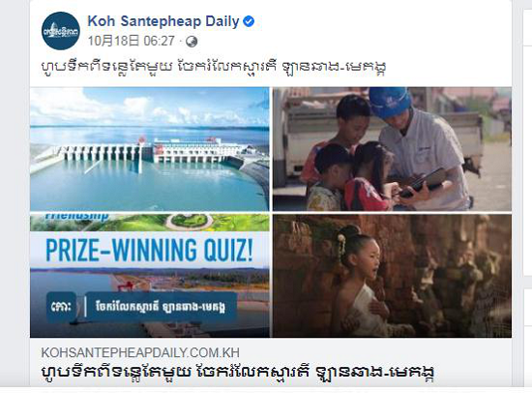Open the PRIZE-WINNING QUIZ image
Image resolution: width=532 pixels, height=393 pixels.
(150, 276)
